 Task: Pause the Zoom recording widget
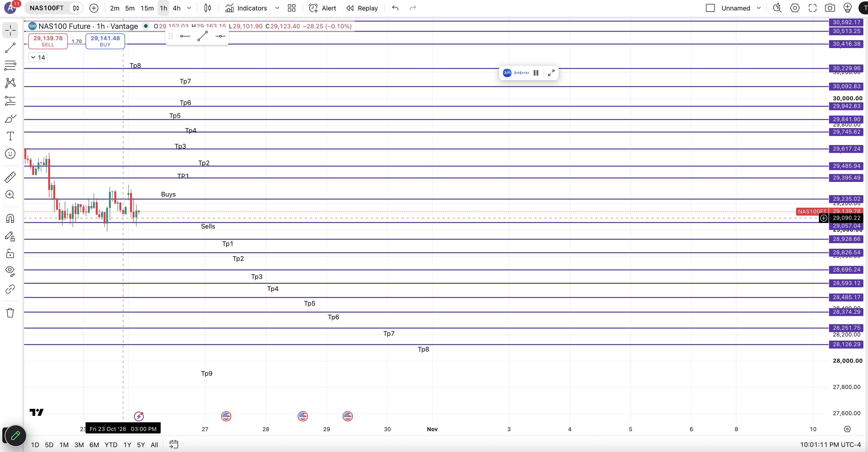pos(536,73)
